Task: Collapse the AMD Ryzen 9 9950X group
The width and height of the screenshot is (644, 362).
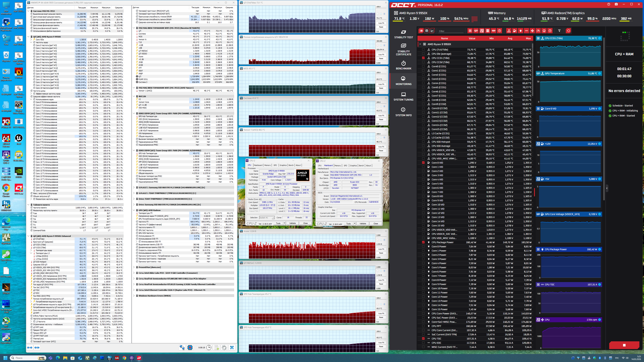Action: tap(420, 44)
